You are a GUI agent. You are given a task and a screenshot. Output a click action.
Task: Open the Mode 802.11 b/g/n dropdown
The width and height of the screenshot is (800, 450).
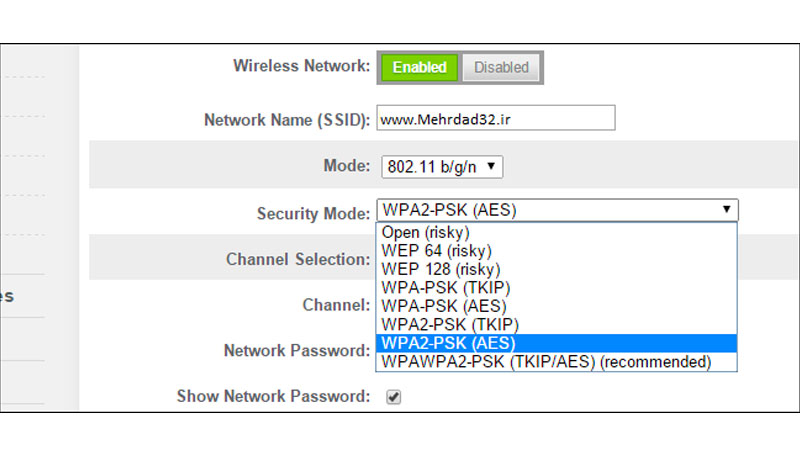click(442, 167)
